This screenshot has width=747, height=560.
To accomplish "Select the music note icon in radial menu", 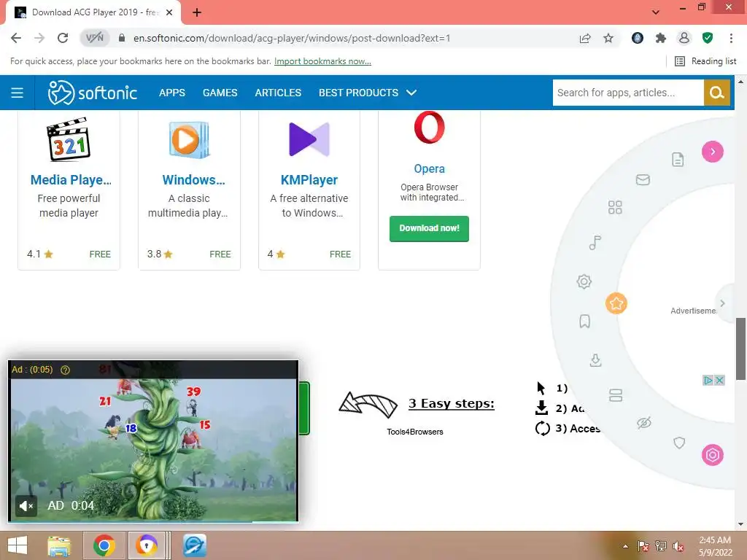I will 595,242.
